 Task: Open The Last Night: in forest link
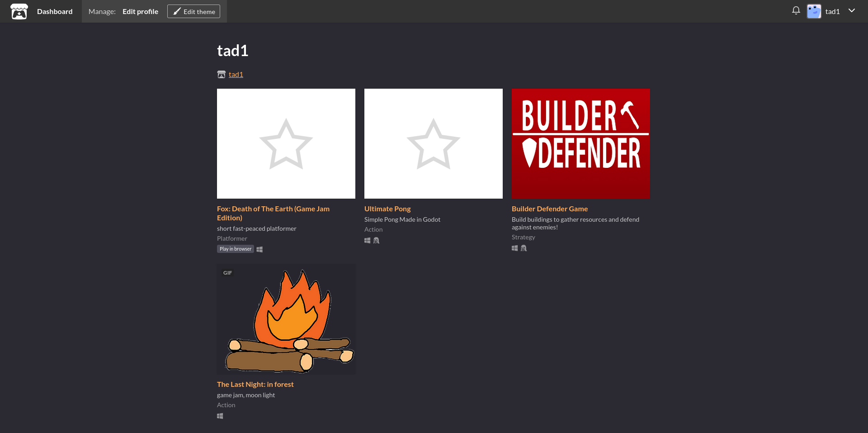pyautogui.click(x=255, y=384)
